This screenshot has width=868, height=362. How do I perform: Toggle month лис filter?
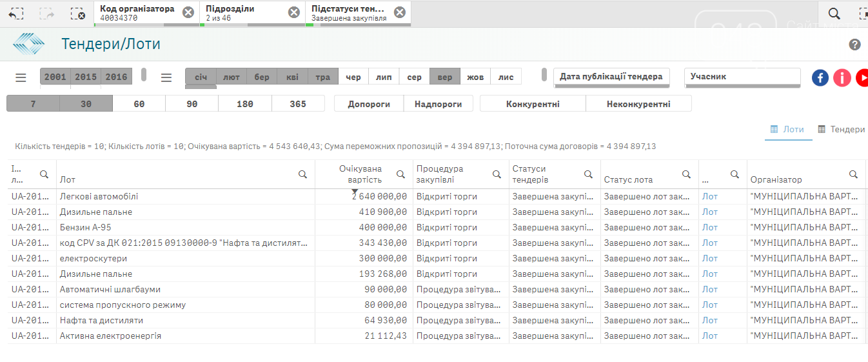[x=506, y=77]
